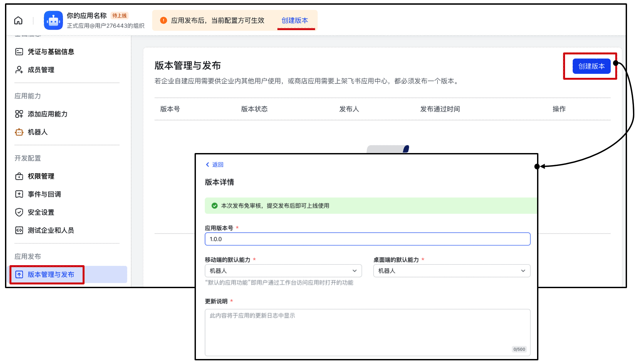639x364 pixels.
Task: Open the desktop default capability dropdown
Action: [451, 271]
